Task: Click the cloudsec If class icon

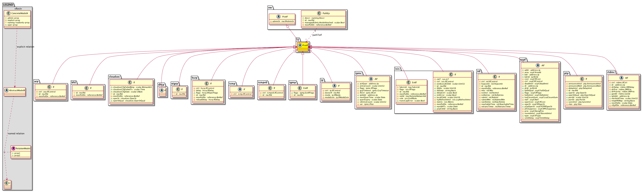Action: [x=130, y=82]
